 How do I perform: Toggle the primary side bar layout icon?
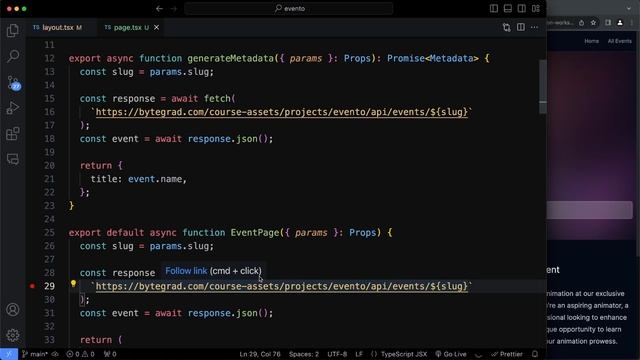coord(494,9)
